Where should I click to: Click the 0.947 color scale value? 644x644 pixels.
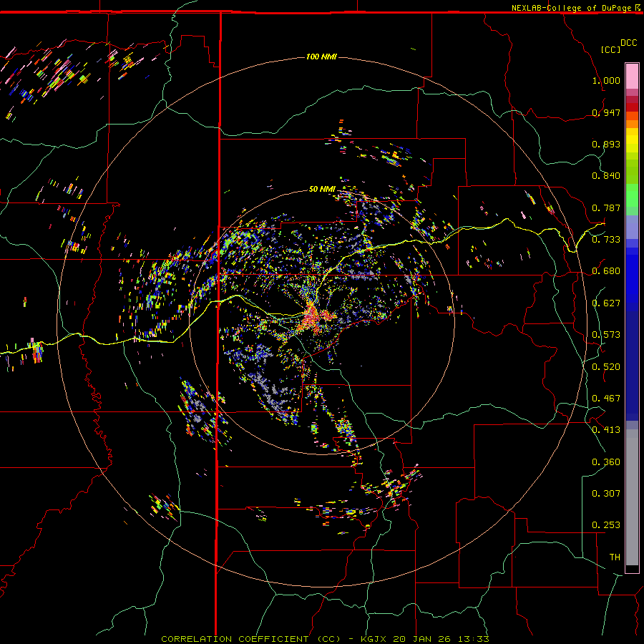606,112
